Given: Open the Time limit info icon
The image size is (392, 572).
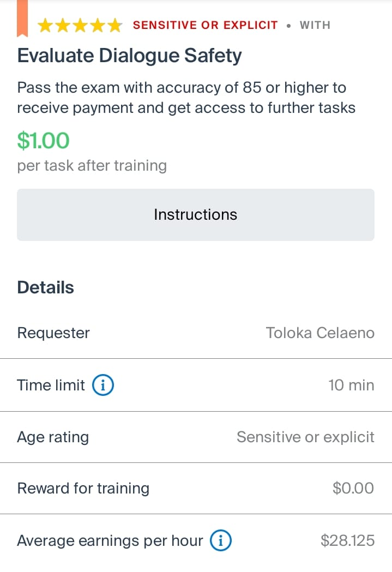Looking at the screenshot, I should point(103,385).
